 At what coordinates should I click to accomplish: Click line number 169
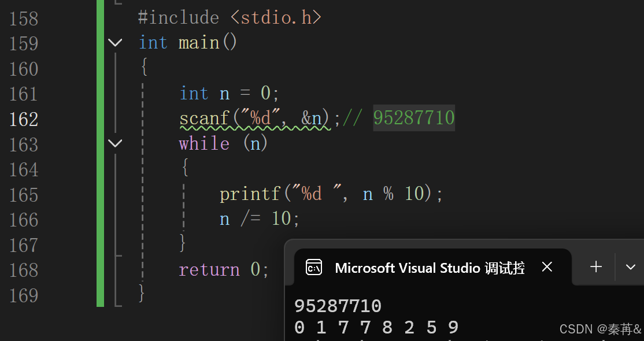coord(23,295)
